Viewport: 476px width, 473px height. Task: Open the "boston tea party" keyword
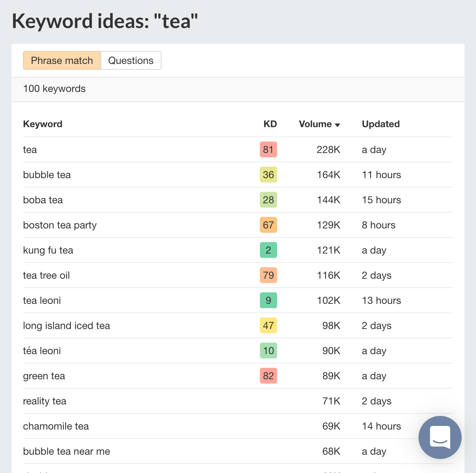tap(60, 225)
